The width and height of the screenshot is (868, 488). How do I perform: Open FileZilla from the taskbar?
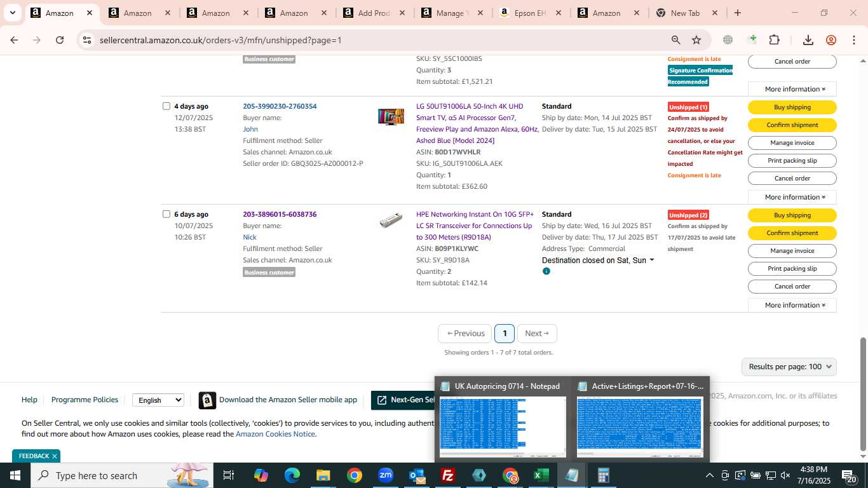point(448,475)
